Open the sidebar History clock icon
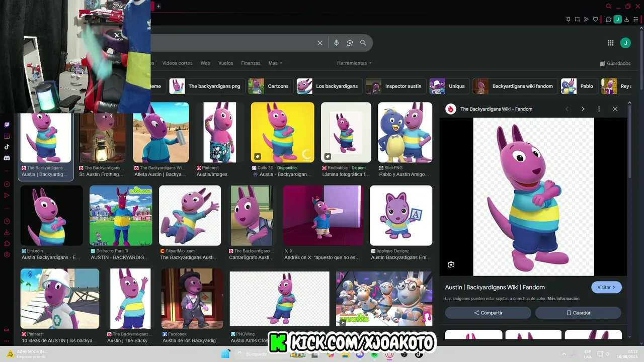Image resolution: width=644 pixels, height=362 pixels. [x=7, y=221]
